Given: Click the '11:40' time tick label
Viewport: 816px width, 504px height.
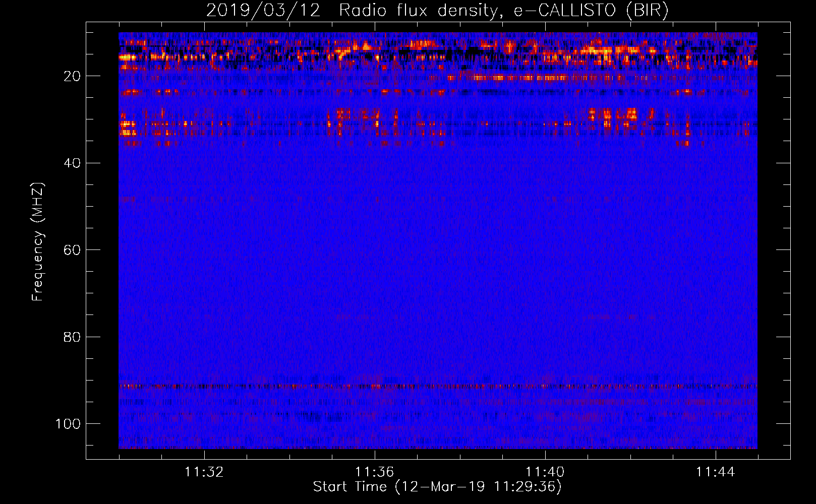Looking at the screenshot, I should click(x=545, y=472).
